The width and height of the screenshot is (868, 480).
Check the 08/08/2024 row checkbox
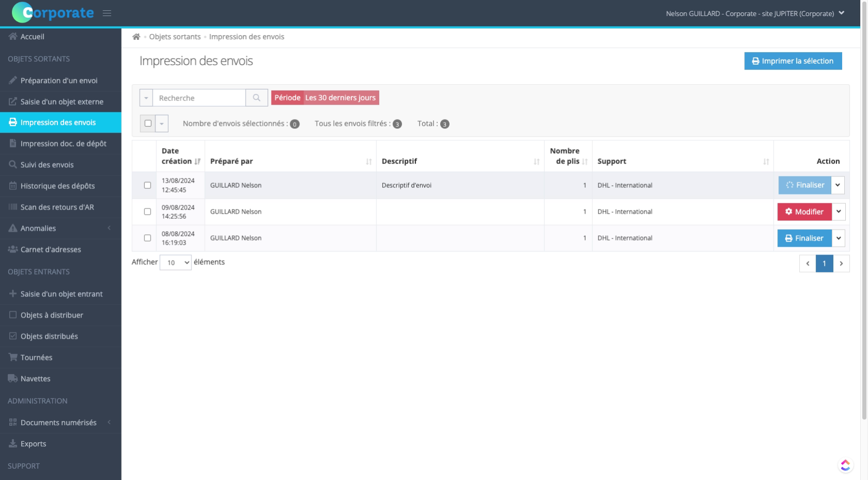click(x=147, y=238)
